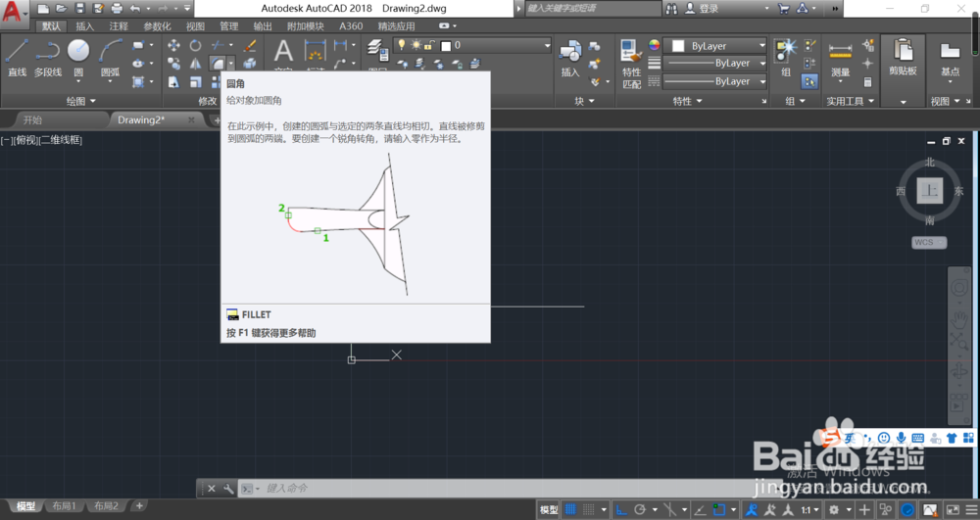Image resolution: width=980 pixels, height=520 pixels.
Task: Switch to the A360 ribbon tab
Action: [351, 26]
